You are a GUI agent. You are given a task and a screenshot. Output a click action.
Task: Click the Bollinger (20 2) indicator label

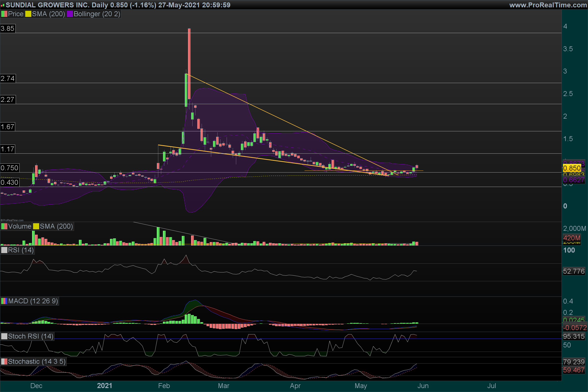tap(97, 14)
